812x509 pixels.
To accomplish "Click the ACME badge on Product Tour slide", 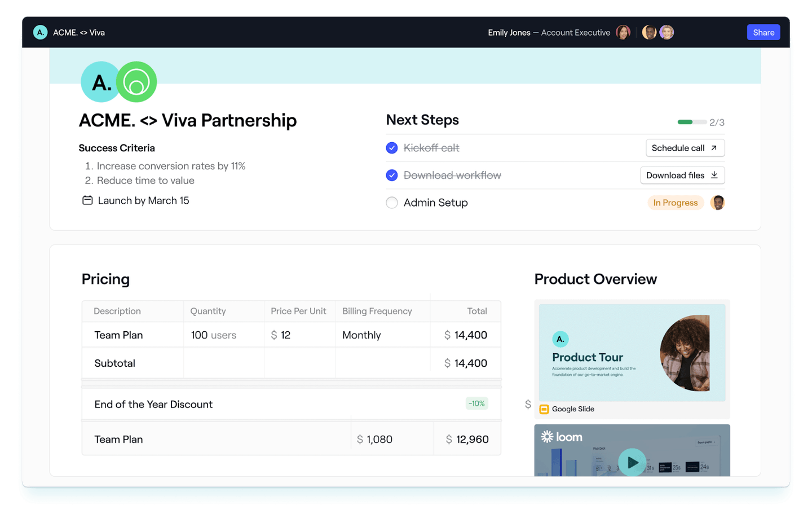I will pos(560,339).
